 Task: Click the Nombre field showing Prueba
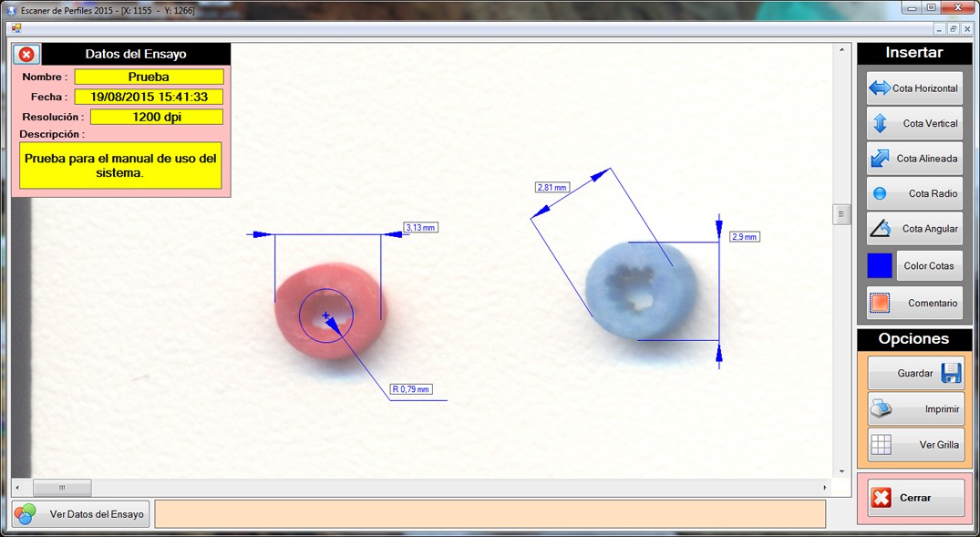coord(149,77)
